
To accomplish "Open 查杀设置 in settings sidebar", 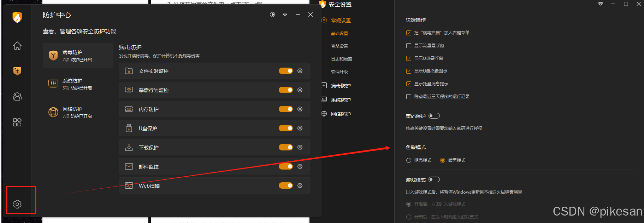I will coord(339,46).
